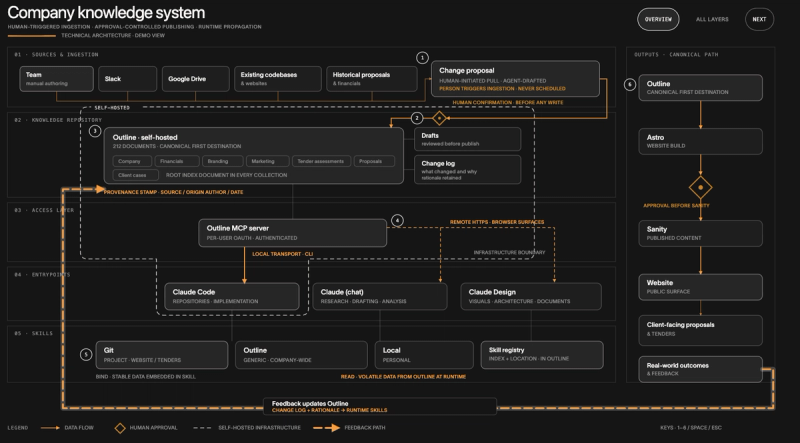This screenshot has height=443, width=800.
Task: Switch to ALL LAYERS view
Action: coord(712,19)
